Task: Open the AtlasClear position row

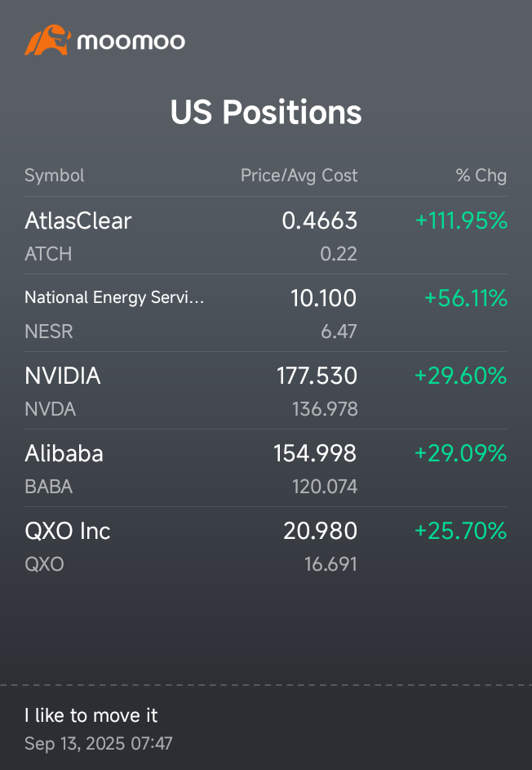Action: (x=78, y=220)
